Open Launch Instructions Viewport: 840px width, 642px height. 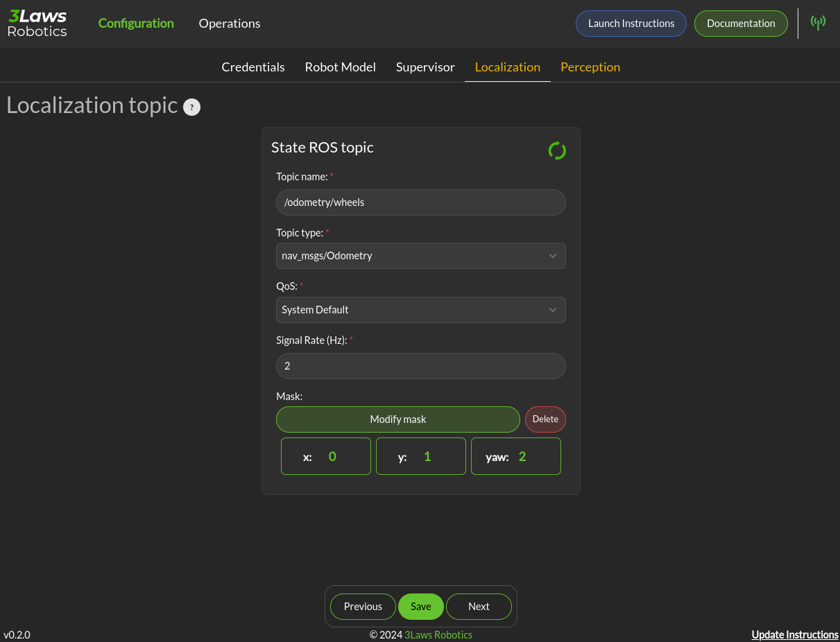(x=631, y=24)
